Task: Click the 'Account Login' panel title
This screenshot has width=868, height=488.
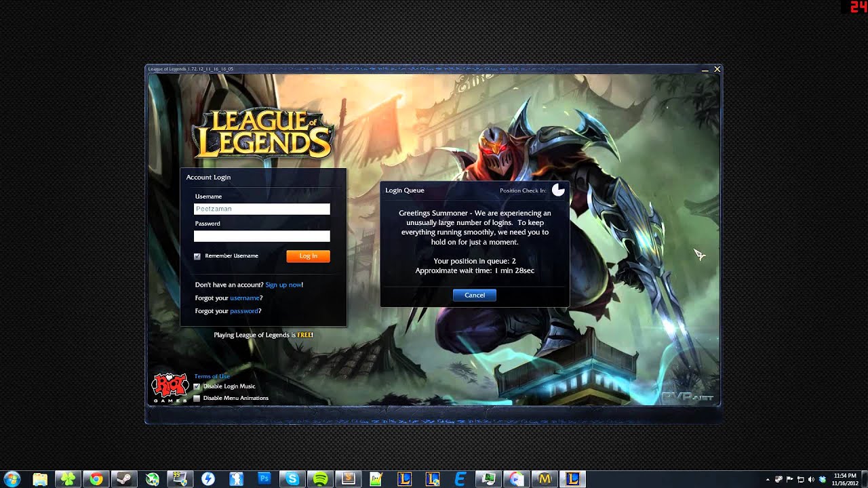Action: 208,177
